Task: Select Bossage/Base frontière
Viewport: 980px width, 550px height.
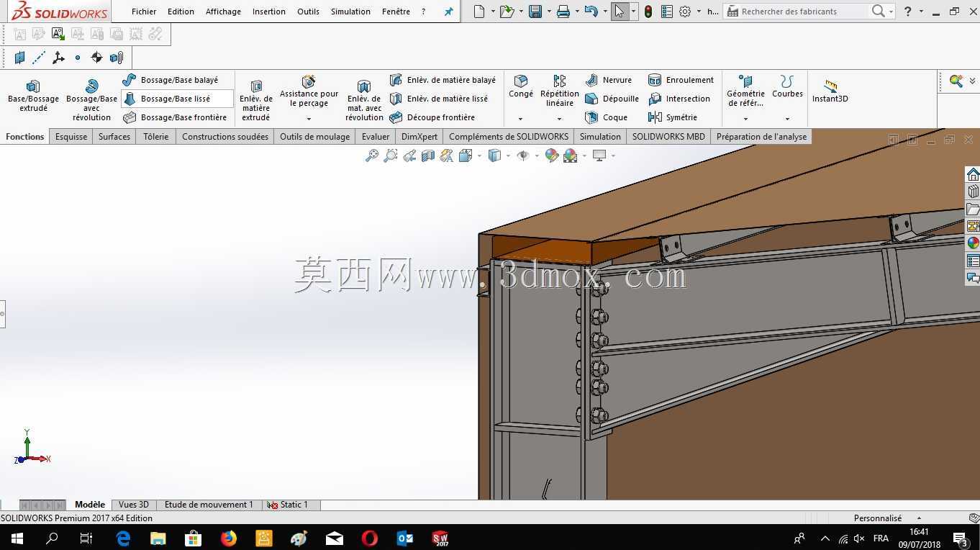Action: [175, 117]
